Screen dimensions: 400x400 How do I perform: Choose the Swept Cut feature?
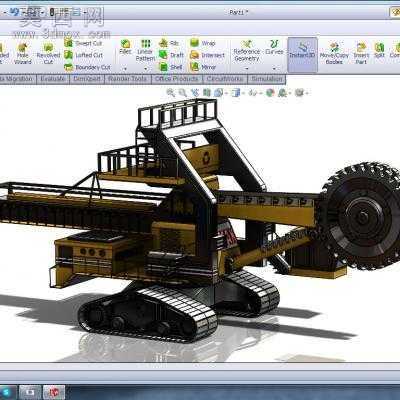[83, 43]
